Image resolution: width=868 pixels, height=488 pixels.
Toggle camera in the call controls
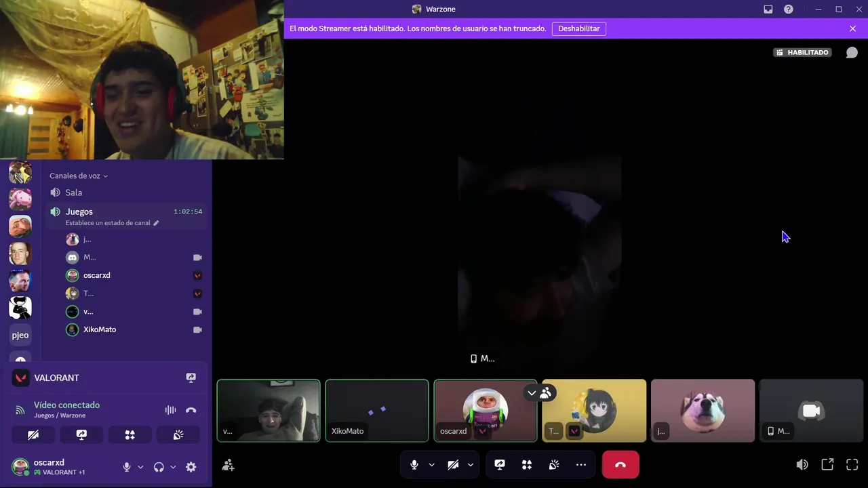(x=453, y=465)
